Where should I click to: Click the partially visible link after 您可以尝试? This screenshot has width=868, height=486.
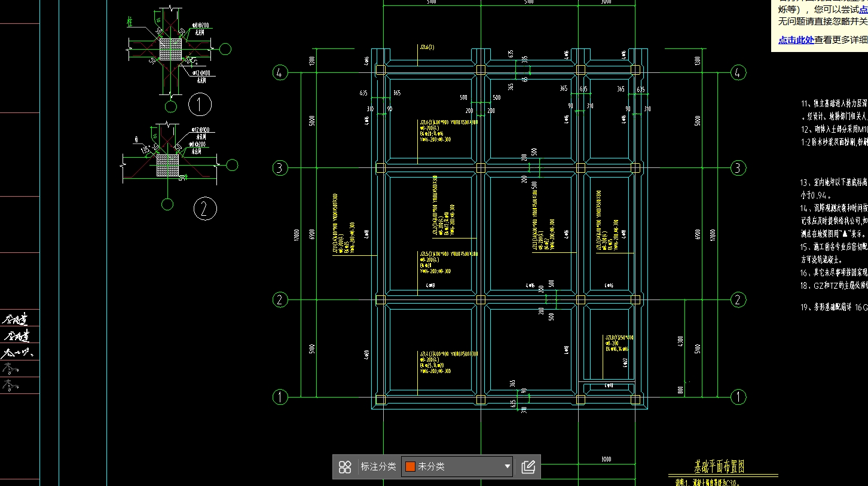coord(863,10)
